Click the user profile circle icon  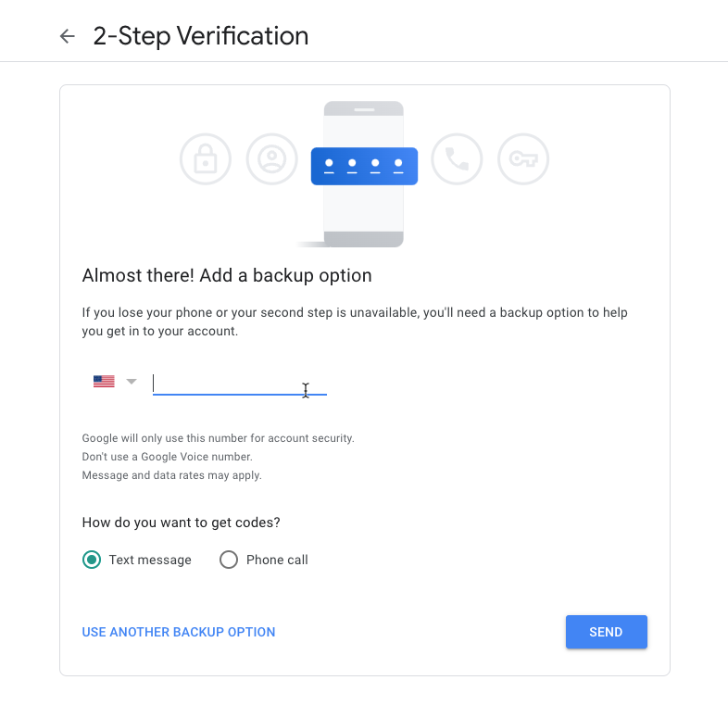pyautogui.click(x=271, y=159)
